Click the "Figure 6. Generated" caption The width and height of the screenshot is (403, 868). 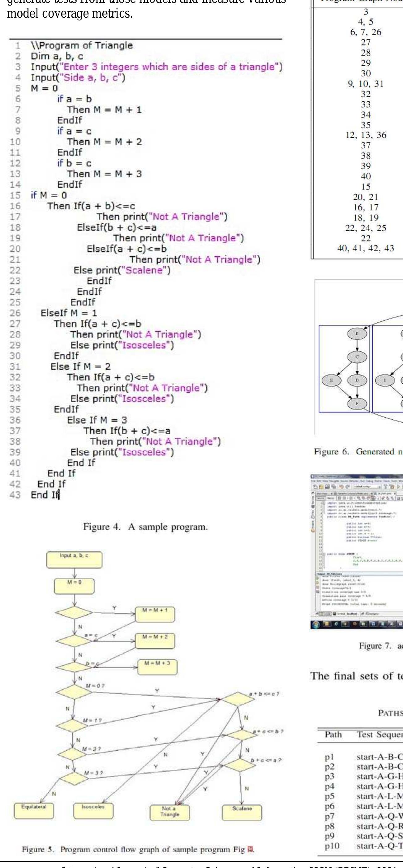click(358, 452)
